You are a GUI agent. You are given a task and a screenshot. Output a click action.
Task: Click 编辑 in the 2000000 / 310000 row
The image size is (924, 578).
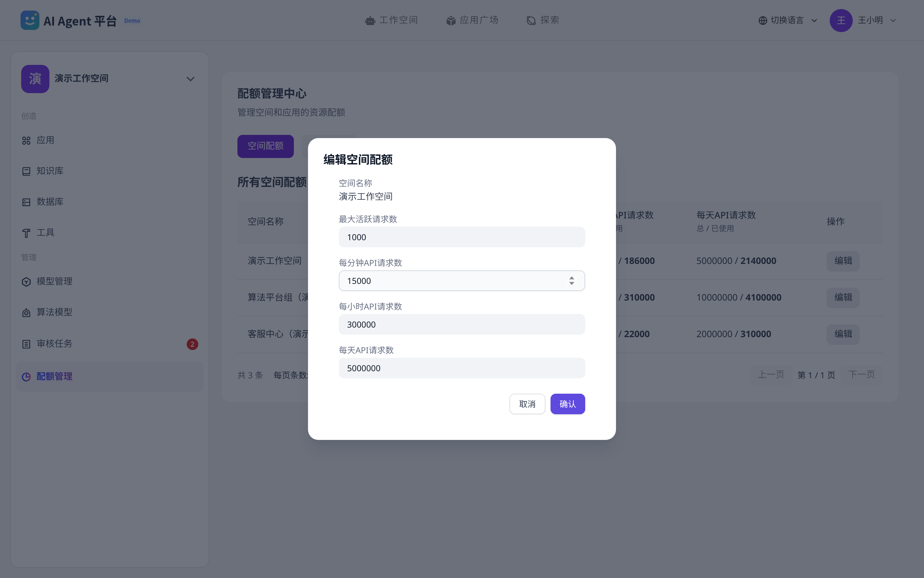pos(843,334)
